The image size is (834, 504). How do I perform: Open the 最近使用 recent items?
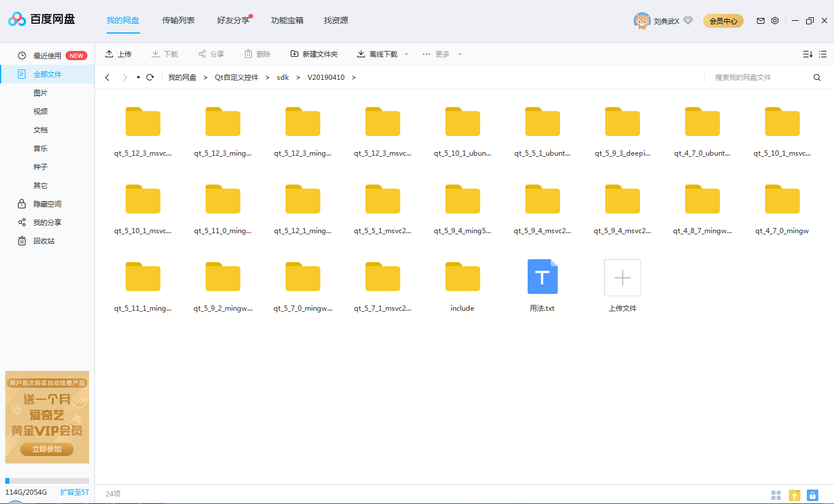click(47, 56)
